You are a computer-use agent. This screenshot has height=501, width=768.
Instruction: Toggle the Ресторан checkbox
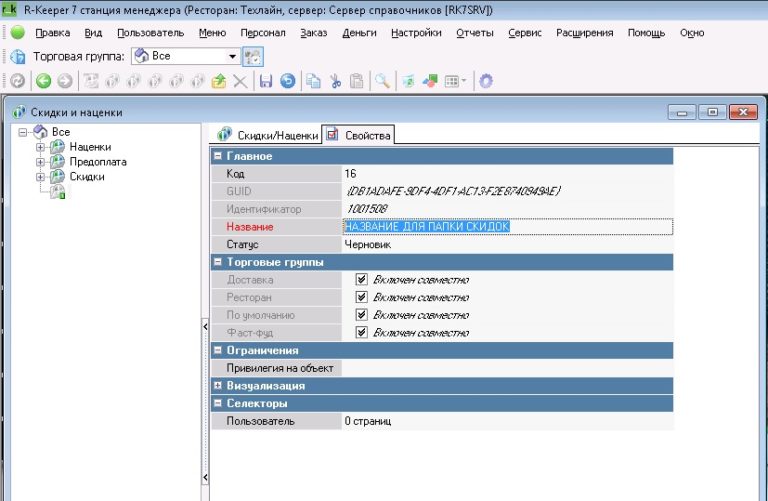[x=362, y=297]
